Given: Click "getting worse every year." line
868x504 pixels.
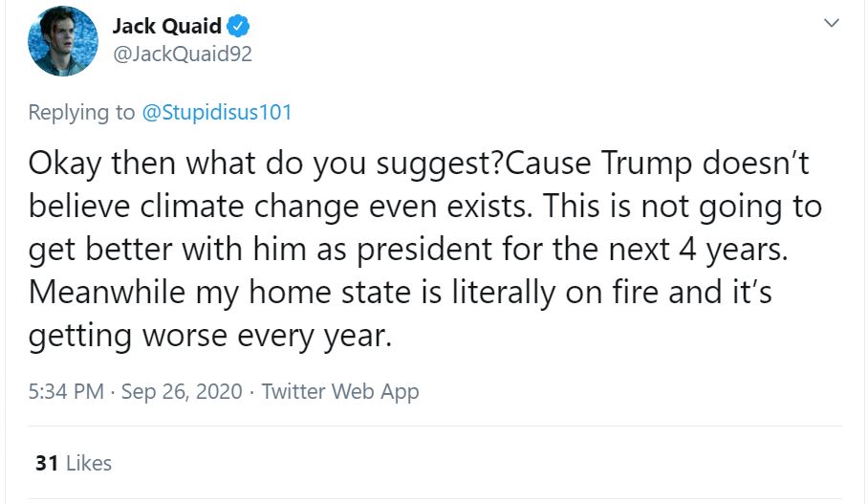Looking at the screenshot, I should [x=210, y=335].
